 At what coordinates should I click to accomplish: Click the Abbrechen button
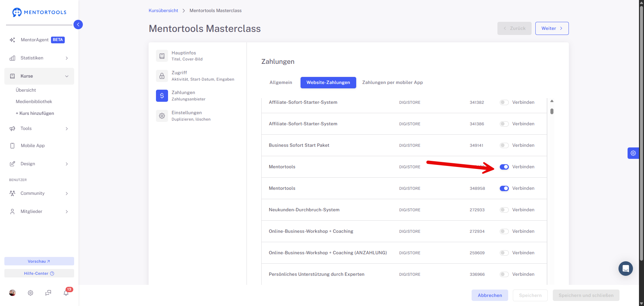click(x=490, y=296)
